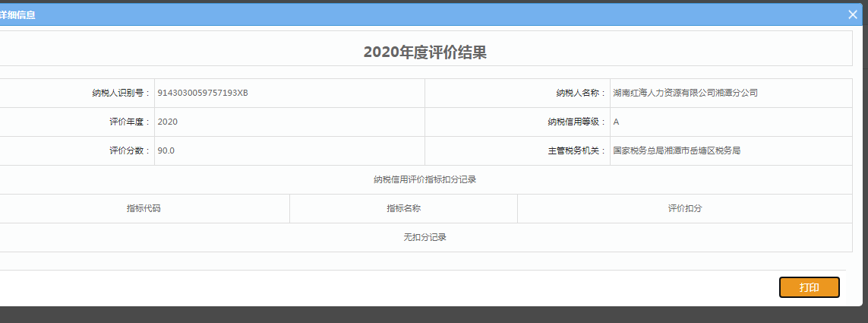Screen dimensions: 868x323
Task: Select taxpayer ID 9143030059757193XB
Action: (x=203, y=93)
